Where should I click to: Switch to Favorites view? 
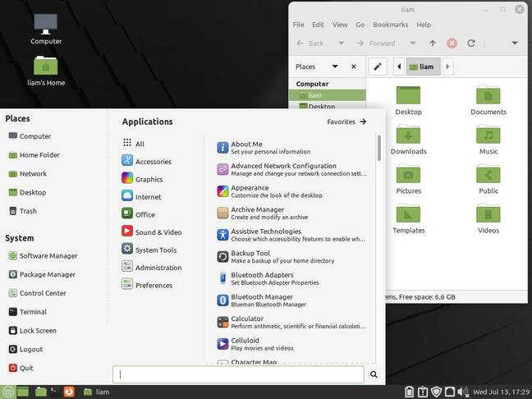(346, 122)
